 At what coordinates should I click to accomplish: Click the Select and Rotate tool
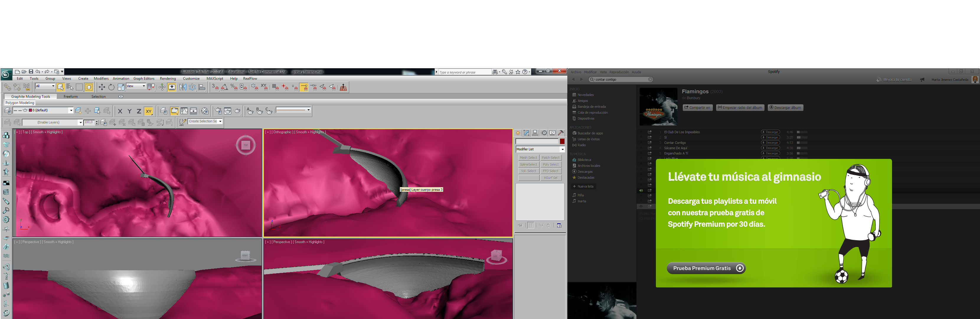click(x=111, y=87)
